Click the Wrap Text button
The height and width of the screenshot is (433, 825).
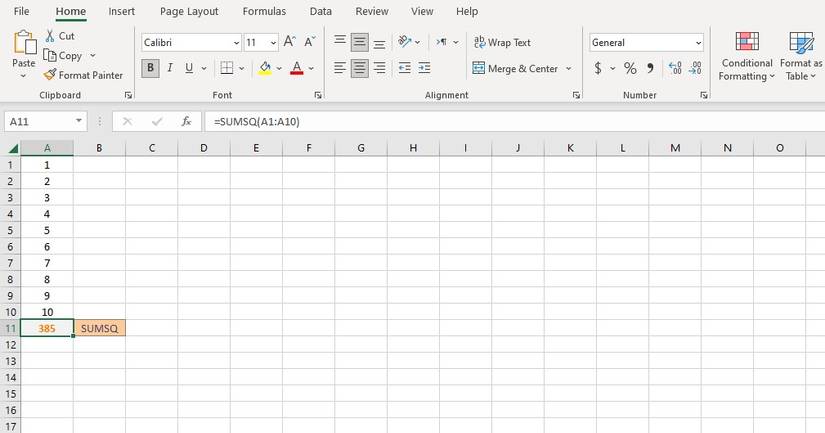click(502, 42)
